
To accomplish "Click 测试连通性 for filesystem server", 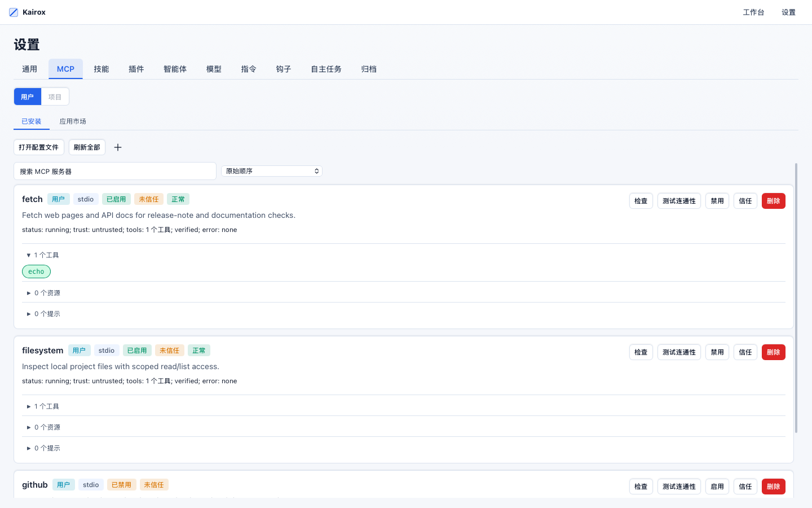I will point(679,352).
